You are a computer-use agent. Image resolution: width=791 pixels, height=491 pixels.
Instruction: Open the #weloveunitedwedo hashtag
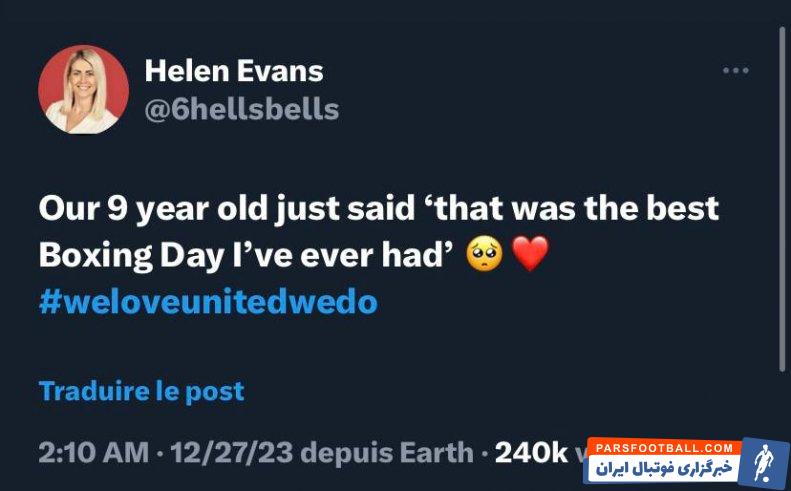click(208, 302)
